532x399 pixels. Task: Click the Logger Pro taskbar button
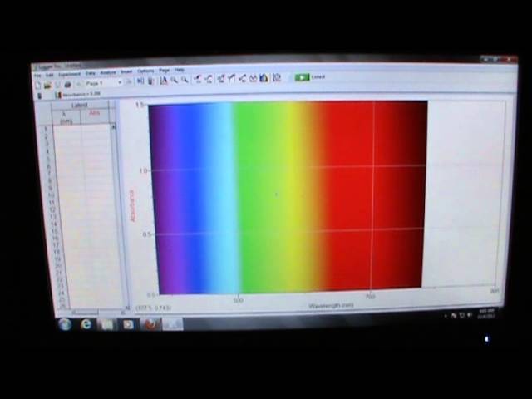[x=172, y=324]
